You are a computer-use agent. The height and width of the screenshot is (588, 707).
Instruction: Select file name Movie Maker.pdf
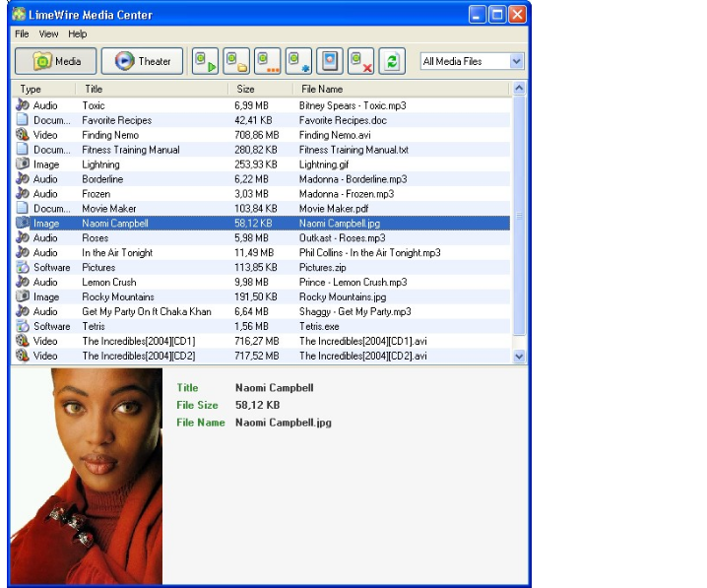click(x=334, y=209)
